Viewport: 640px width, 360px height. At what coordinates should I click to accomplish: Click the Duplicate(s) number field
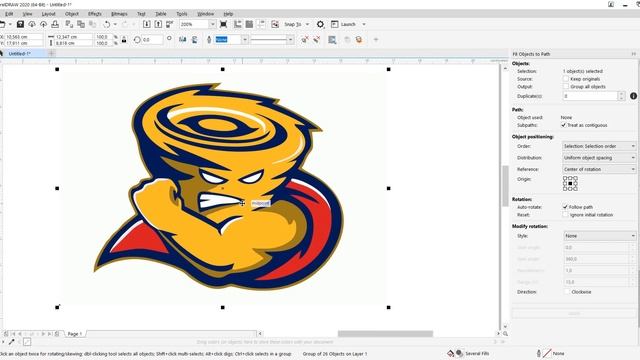tap(590, 96)
